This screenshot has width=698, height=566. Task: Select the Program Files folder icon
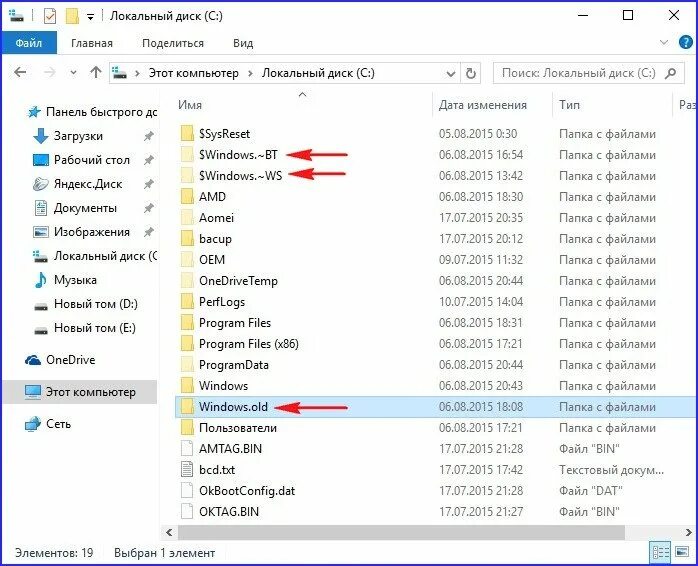point(187,322)
